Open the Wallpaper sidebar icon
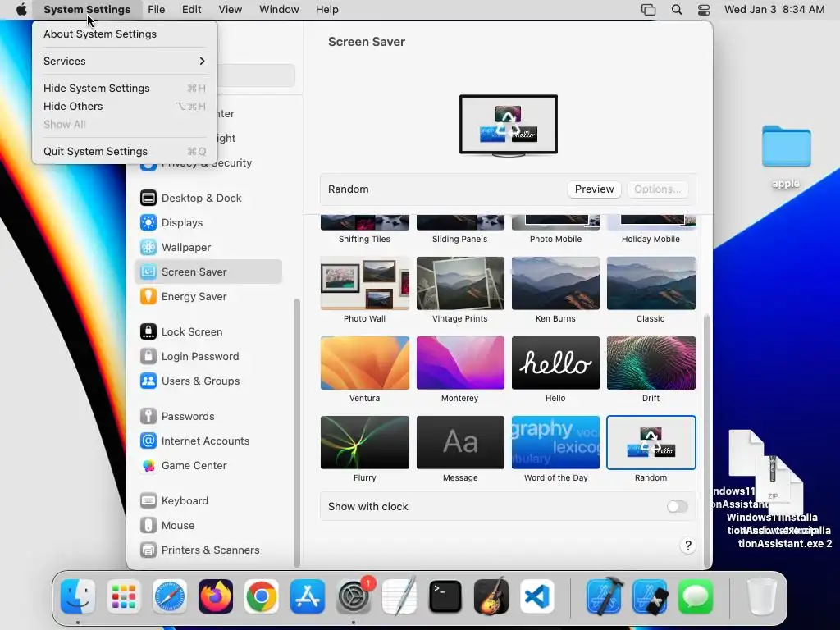 [x=148, y=247]
